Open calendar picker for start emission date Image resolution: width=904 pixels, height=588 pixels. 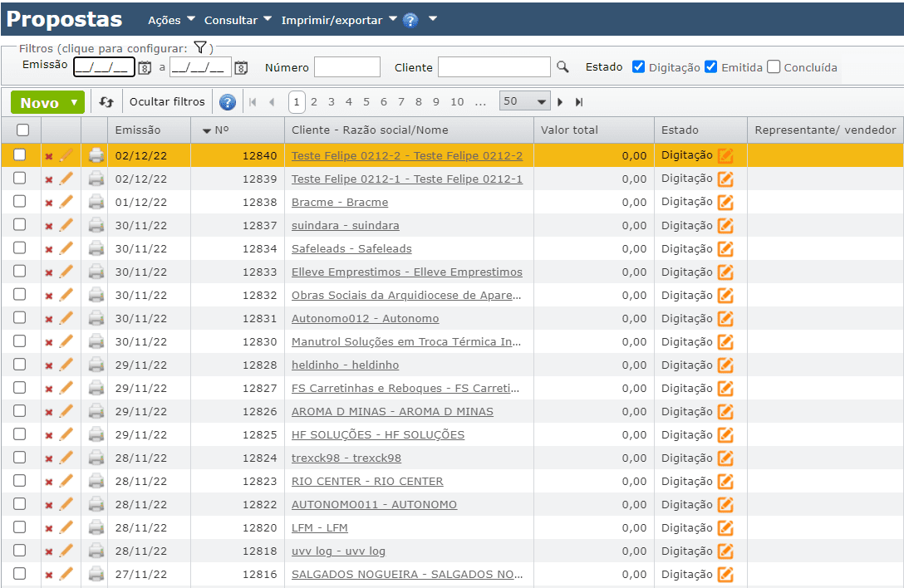pyautogui.click(x=145, y=68)
